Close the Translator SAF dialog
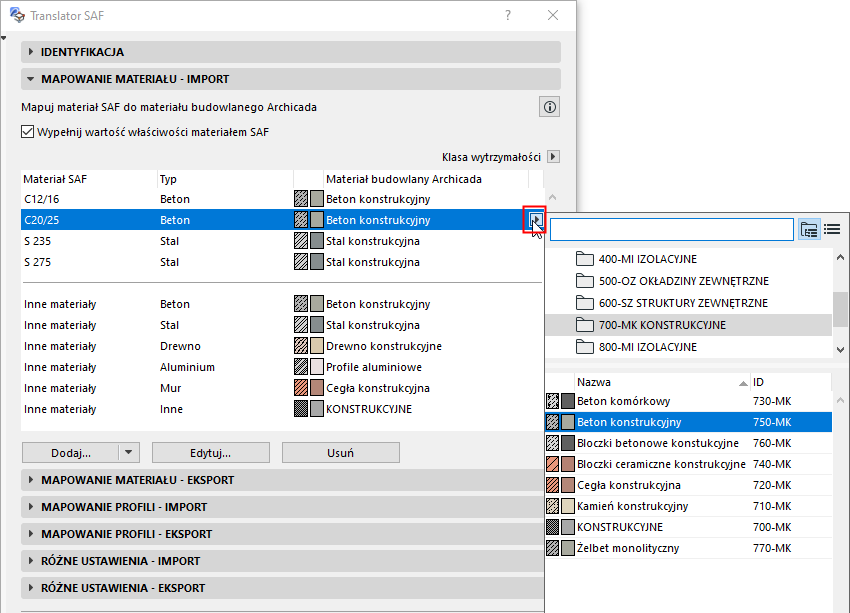The height and width of the screenshot is (613, 850). click(x=552, y=15)
